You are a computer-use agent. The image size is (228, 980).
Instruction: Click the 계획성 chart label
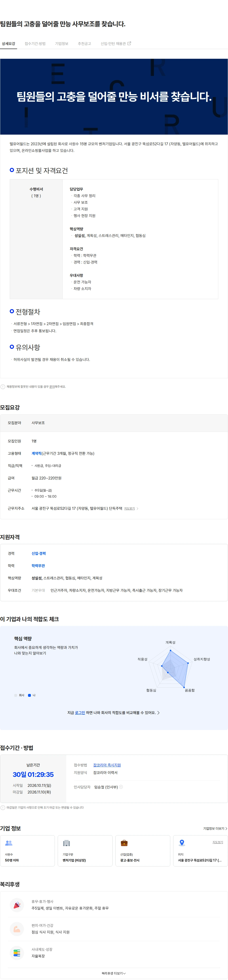pyautogui.click(x=171, y=642)
